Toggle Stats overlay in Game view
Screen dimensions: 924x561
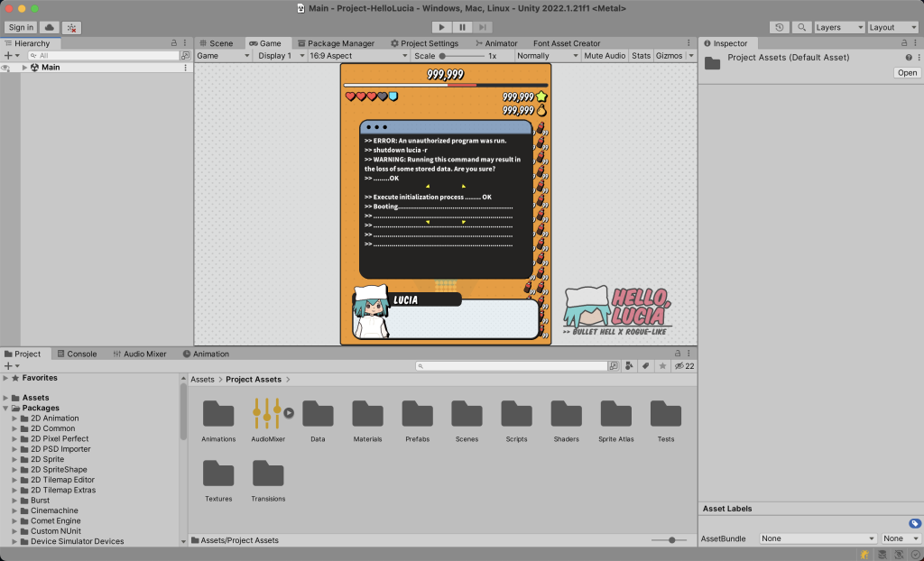point(641,56)
